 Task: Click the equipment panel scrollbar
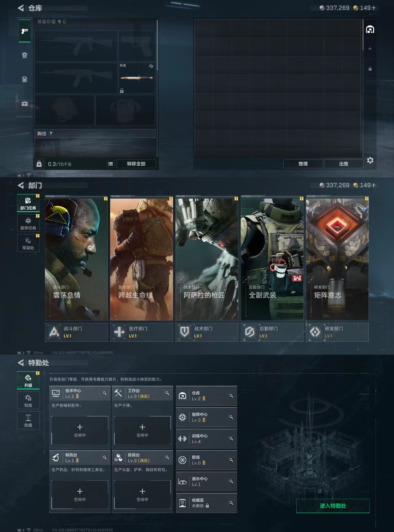pos(157,45)
